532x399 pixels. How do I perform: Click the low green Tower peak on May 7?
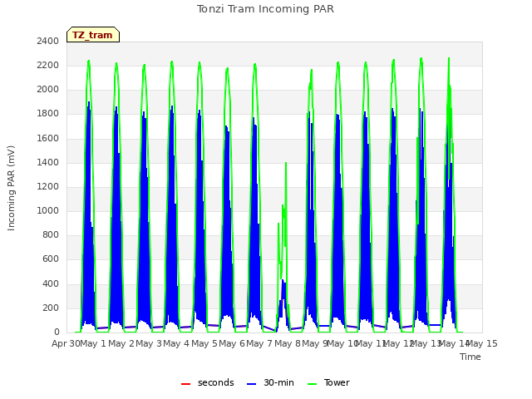(286, 163)
